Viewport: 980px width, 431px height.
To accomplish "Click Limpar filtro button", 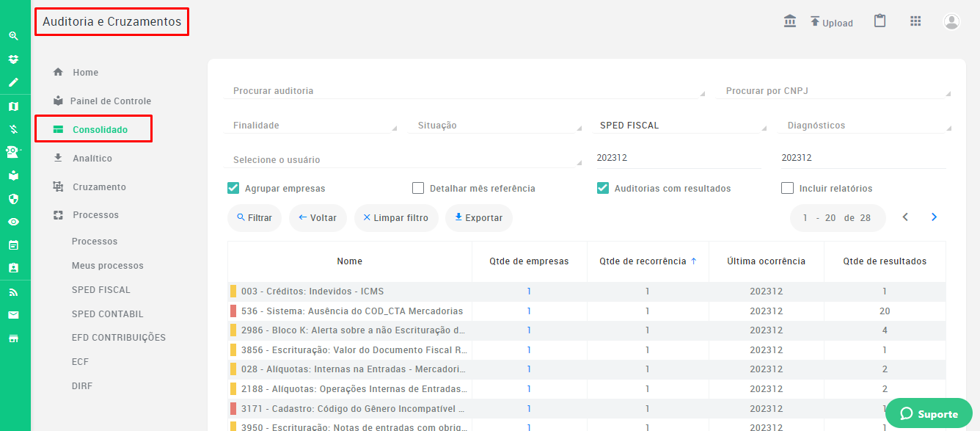I will pos(396,218).
